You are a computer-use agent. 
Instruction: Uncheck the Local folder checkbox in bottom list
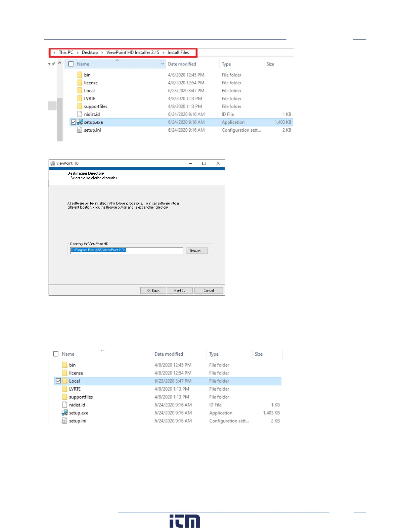(58, 381)
